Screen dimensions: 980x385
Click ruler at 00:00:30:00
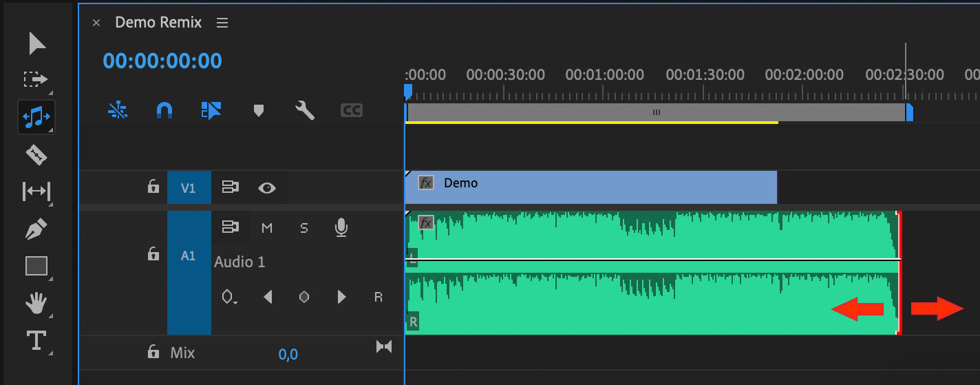click(x=505, y=74)
